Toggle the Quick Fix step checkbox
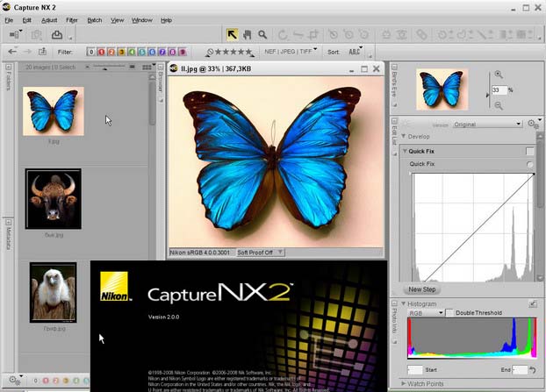Viewport: 546px width, 392px height. click(529, 152)
